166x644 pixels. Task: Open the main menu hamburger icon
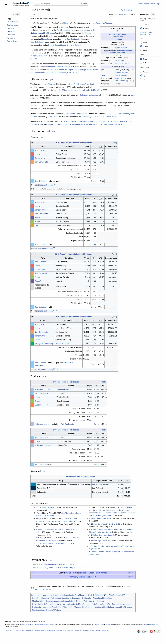point(6,4)
